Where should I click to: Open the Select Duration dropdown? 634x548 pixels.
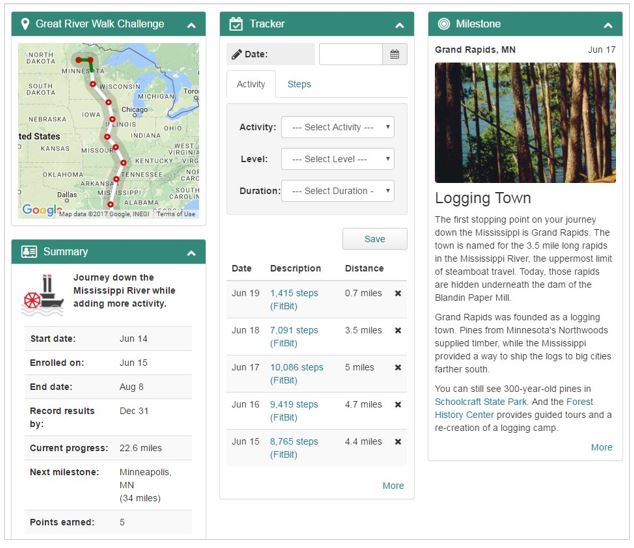pos(338,191)
